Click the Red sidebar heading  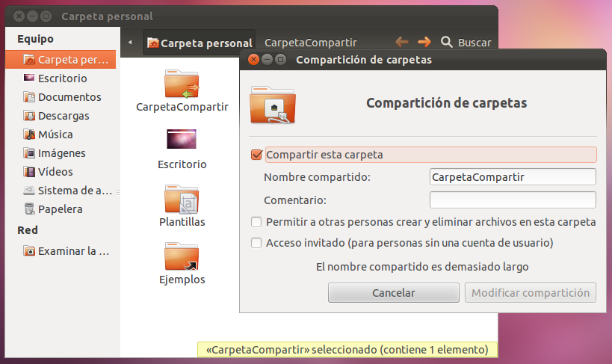(x=28, y=230)
